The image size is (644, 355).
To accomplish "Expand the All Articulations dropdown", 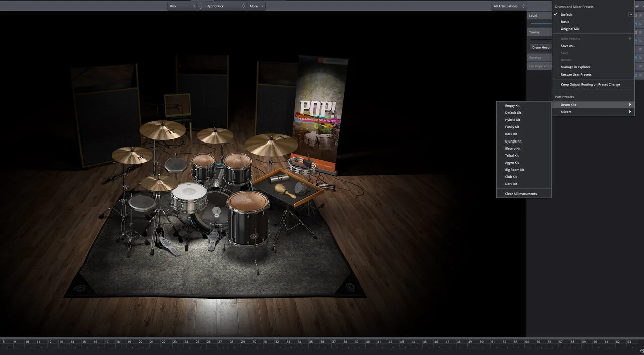I will (x=509, y=6).
